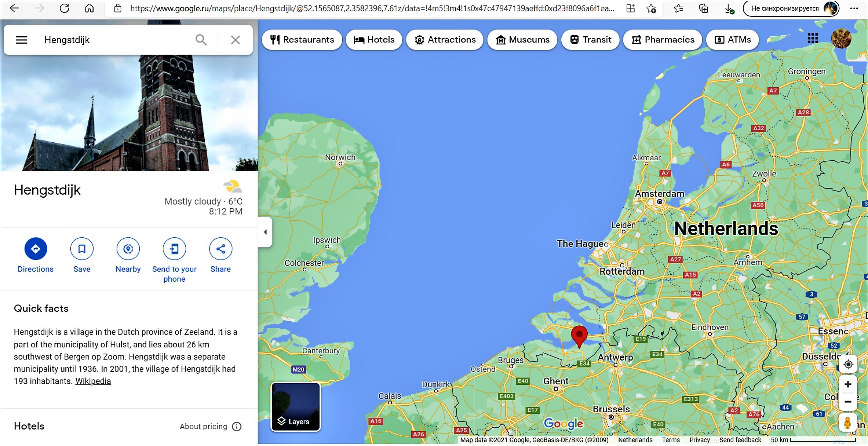Click Rotterdam label on the map
Image resolution: width=868 pixels, height=446 pixels.
(622, 271)
